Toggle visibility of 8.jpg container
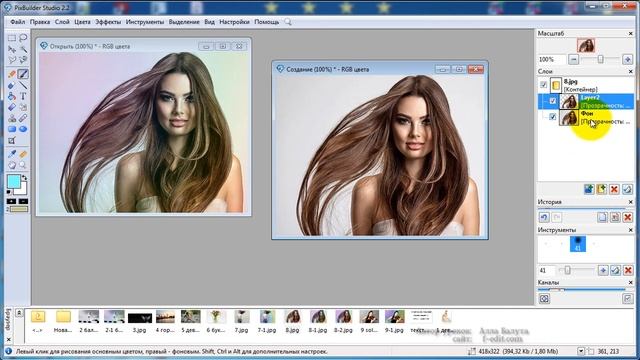Image resolution: width=640 pixels, height=360 pixels. click(543, 85)
